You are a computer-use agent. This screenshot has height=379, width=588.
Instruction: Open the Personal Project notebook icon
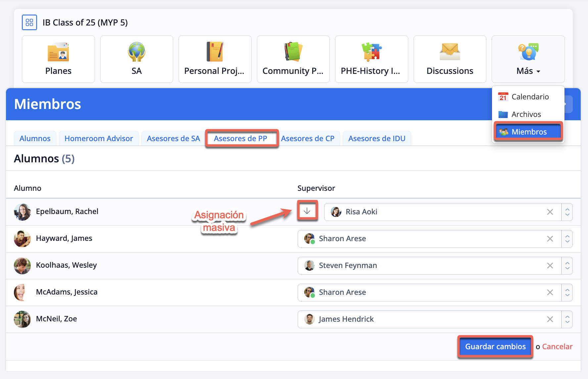coord(215,52)
